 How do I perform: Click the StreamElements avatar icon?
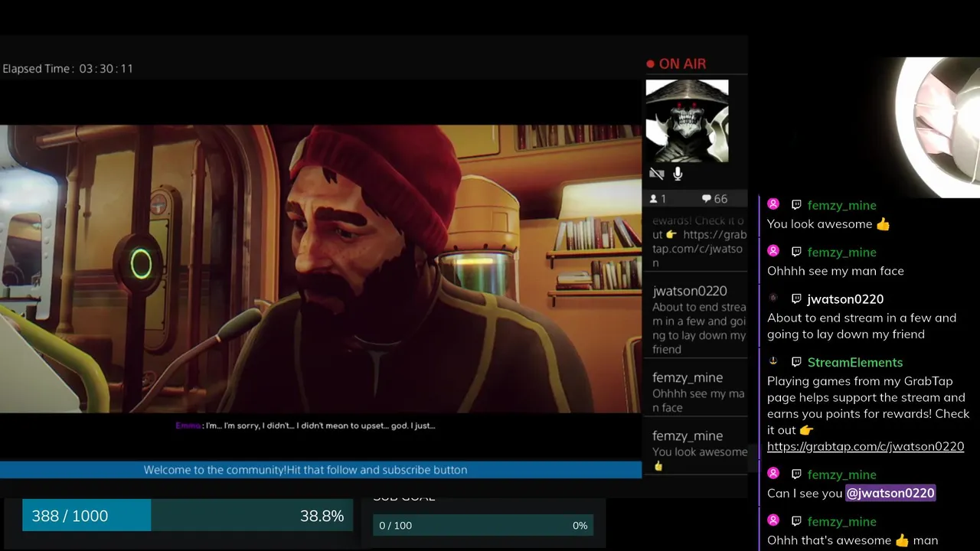coord(773,361)
